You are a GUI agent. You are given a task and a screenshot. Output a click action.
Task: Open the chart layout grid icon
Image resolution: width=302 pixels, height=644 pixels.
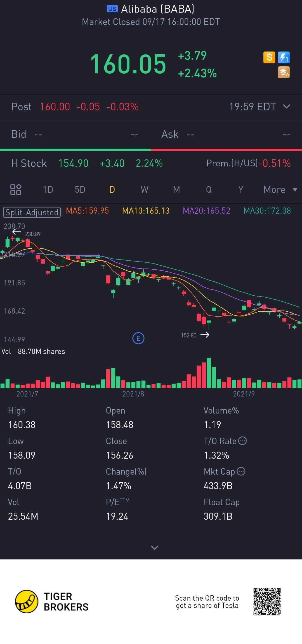(x=16, y=190)
